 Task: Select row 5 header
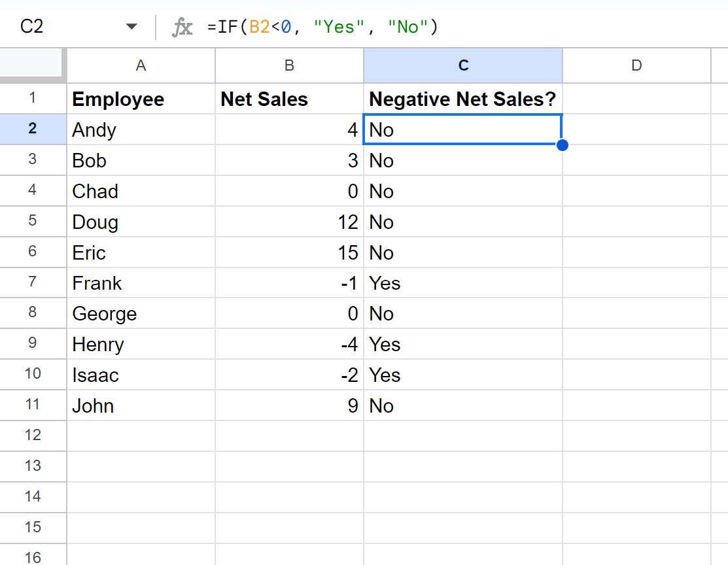tap(33, 222)
